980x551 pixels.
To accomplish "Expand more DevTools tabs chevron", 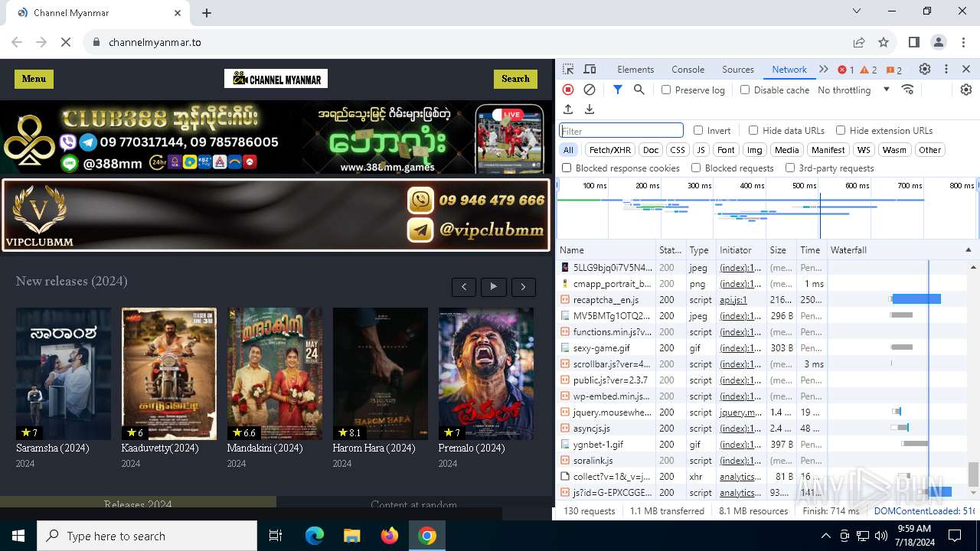I will pyautogui.click(x=824, y=69).
